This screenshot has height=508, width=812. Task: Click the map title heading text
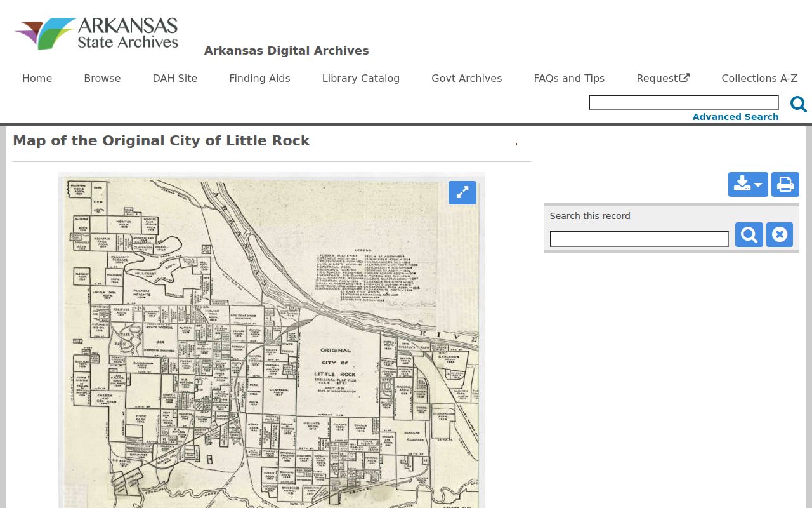tap(161, 141)
